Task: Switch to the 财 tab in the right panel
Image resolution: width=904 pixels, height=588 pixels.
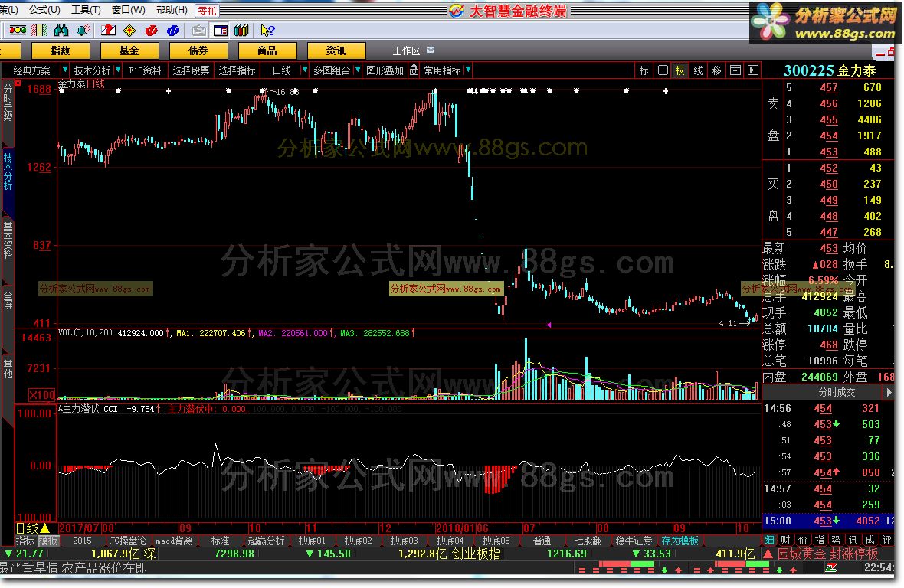Action: 785,541
